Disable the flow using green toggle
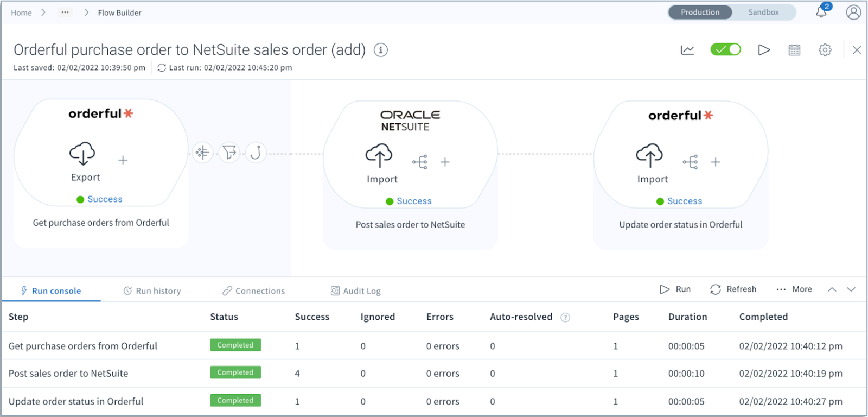 [x=726, y=49]
